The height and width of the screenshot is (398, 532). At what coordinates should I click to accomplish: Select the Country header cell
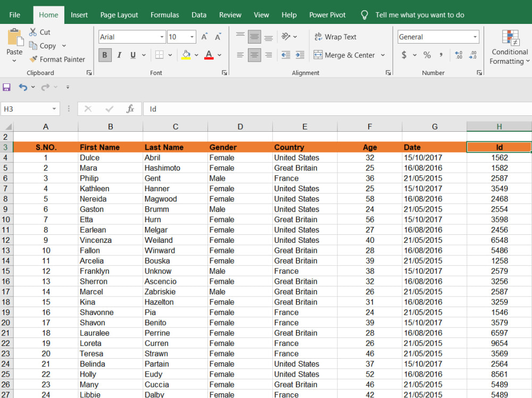(x=305, y=147)
